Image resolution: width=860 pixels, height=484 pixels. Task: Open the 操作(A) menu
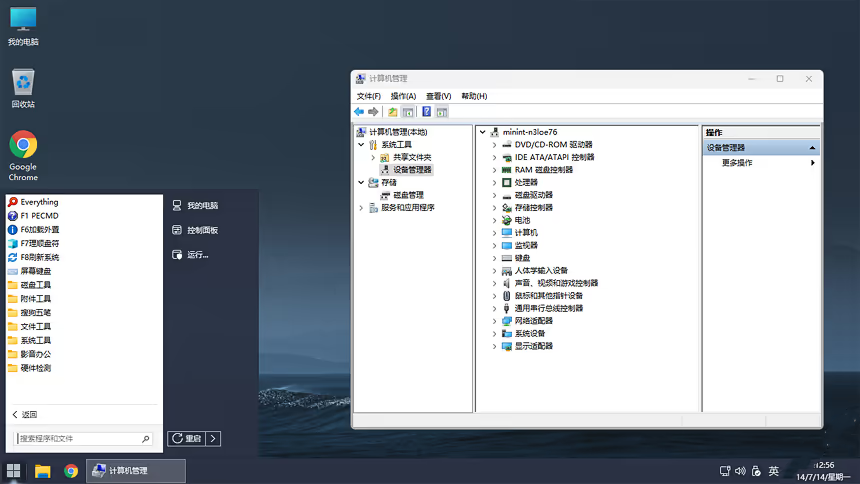(403, 96)
